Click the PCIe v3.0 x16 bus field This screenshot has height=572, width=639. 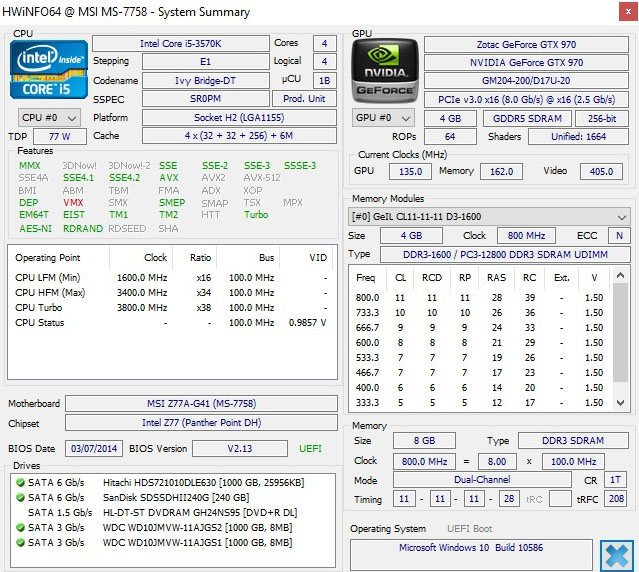(526, 99)
